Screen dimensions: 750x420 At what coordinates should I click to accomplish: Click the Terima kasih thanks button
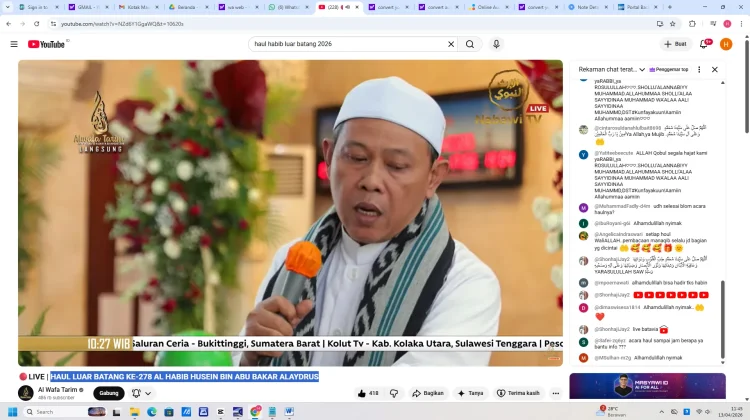point(518,393)
